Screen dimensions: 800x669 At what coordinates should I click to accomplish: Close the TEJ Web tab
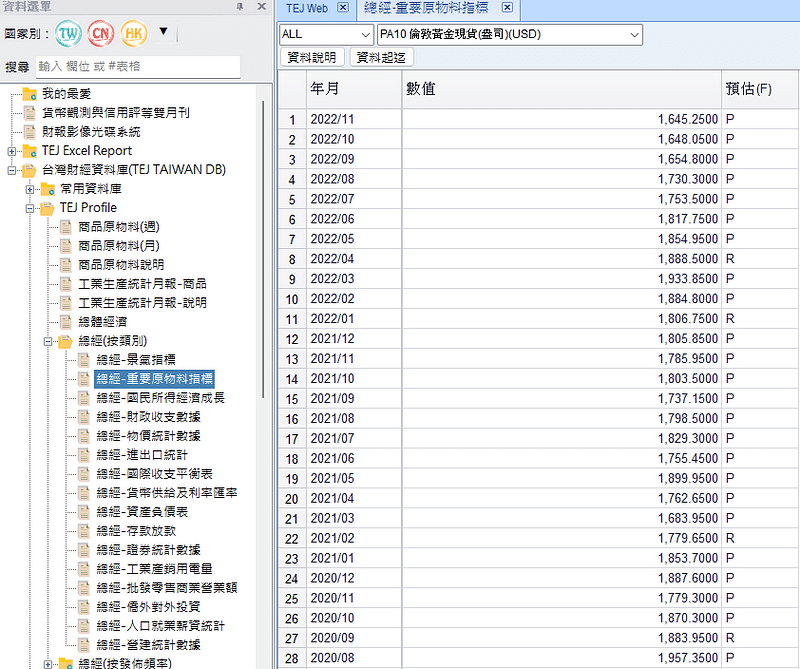(343, 8)
